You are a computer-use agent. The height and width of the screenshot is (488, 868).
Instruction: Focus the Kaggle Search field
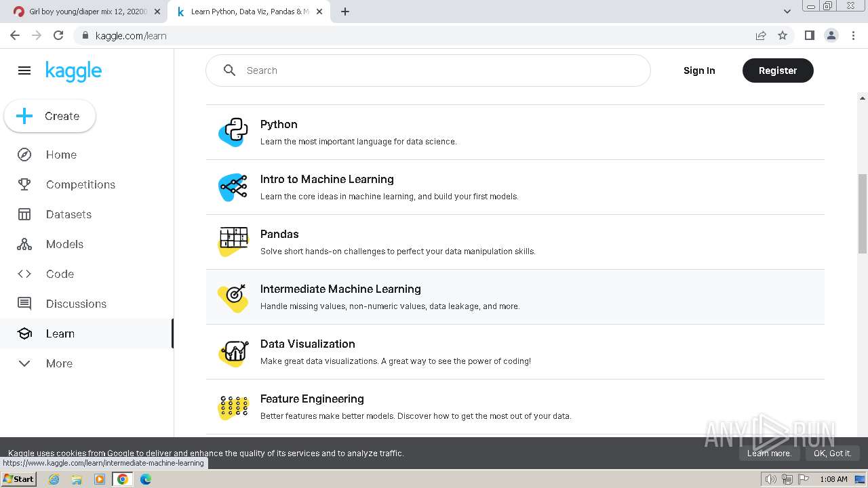428,70
